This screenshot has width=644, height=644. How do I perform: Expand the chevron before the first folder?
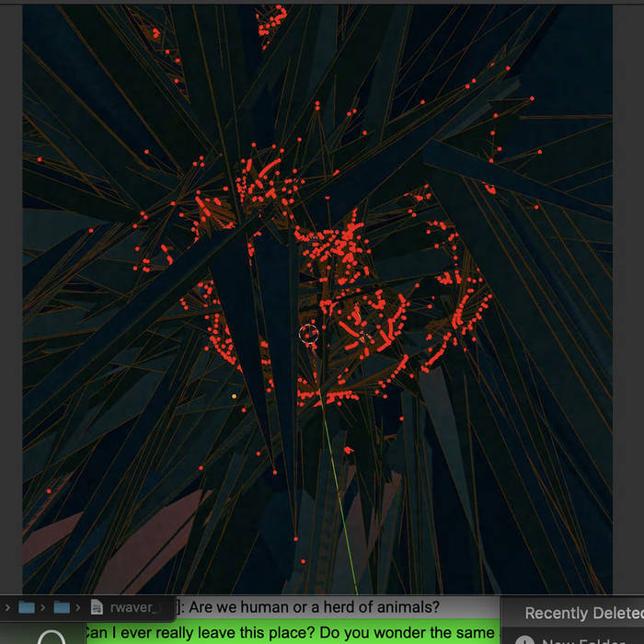[x=8, y=607]
